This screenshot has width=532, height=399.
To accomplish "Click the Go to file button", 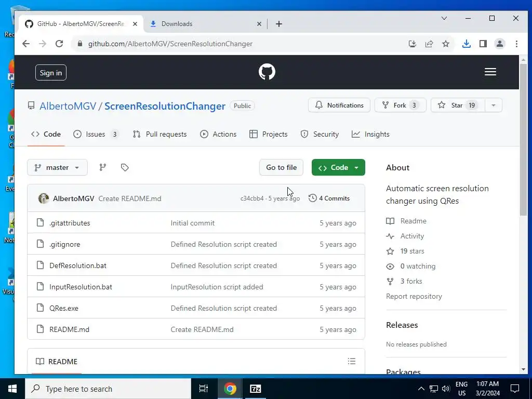I will pos(281,167).
